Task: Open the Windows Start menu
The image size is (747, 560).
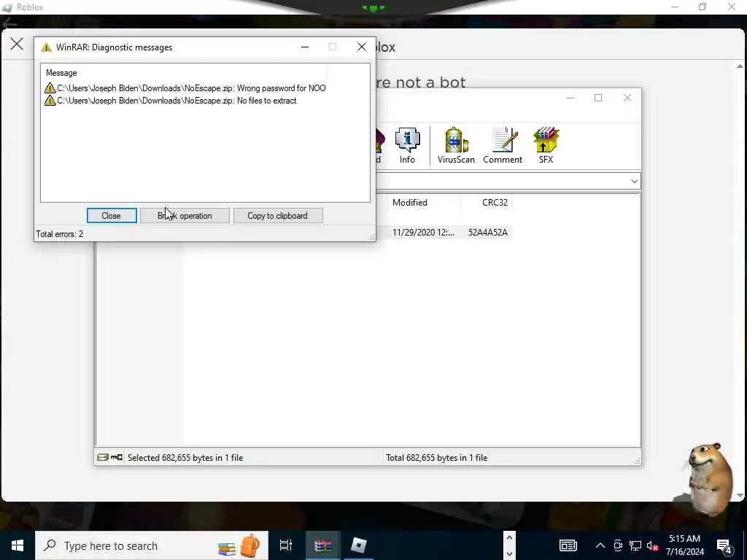Action: 18,545
